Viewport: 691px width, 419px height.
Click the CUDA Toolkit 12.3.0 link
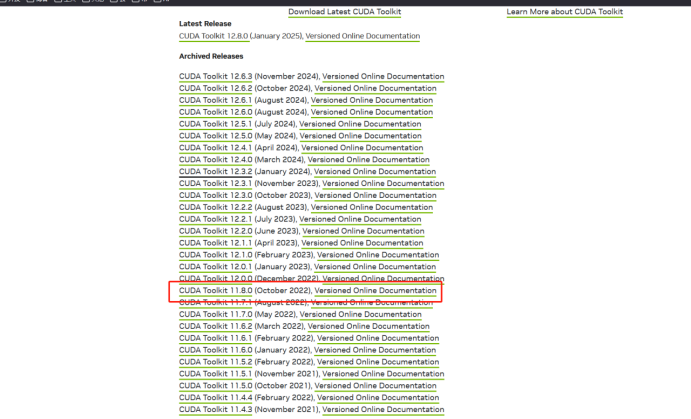[x=215, y=195]
